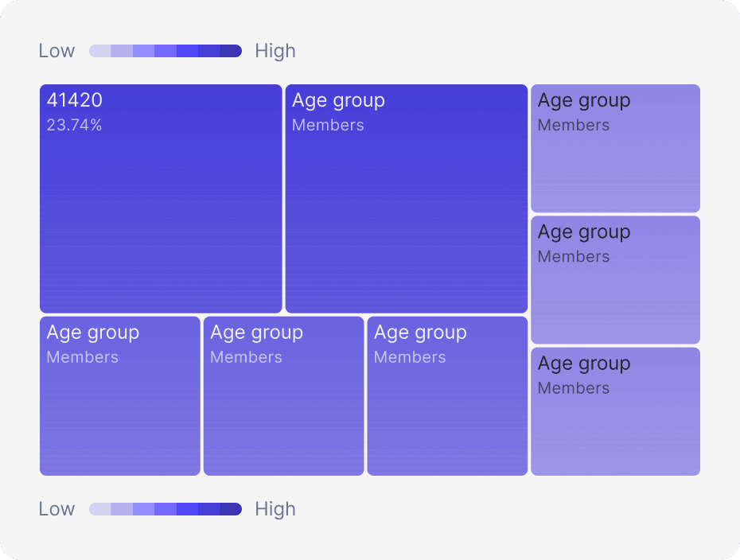Image resolution: width=740 pixels, height=560 pixels.
Task: Click the Low label below the treemap
Action: click(56, 509)
